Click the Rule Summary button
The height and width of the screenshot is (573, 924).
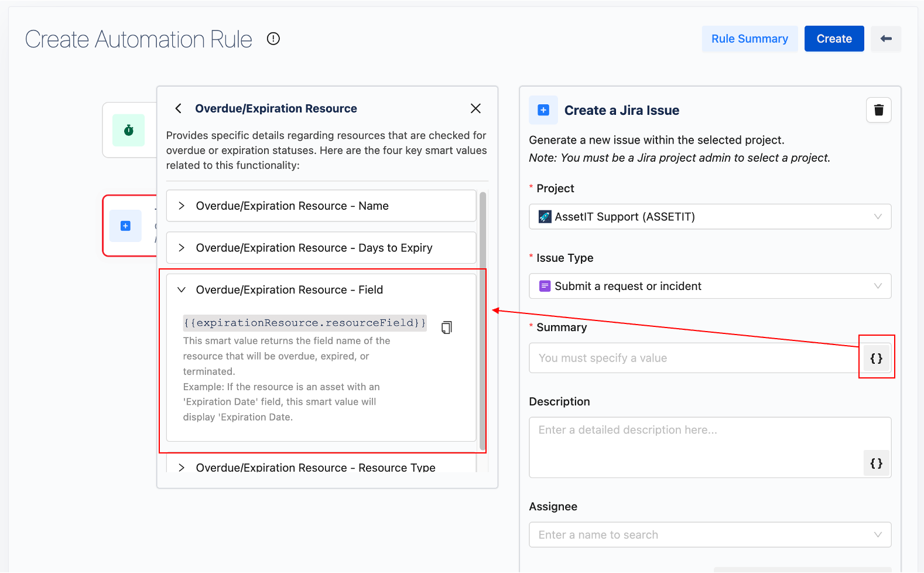pyautogui.click(x=750, y=39)
